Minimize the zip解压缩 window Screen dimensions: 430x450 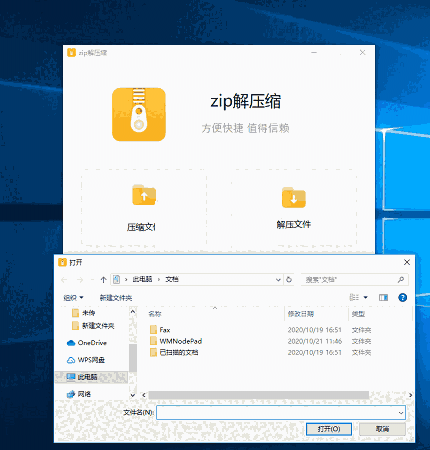[314, 53]
